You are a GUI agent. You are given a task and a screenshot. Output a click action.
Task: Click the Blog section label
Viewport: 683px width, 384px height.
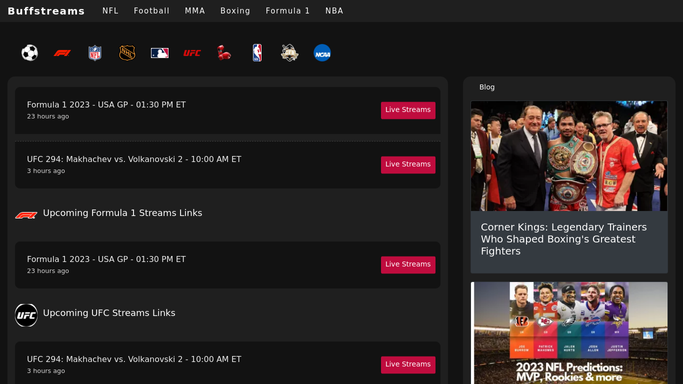[x=487, y=87]
